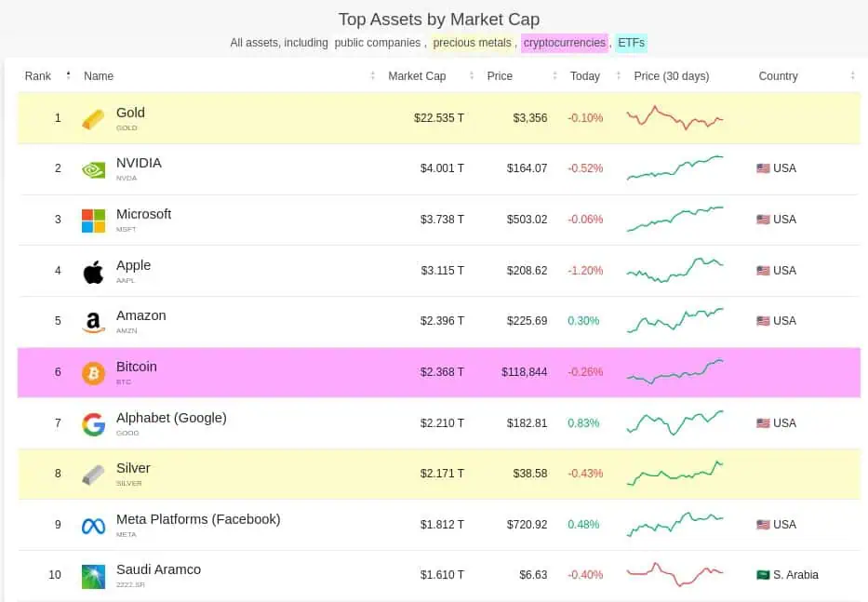Click Saudi Aramco's 30-day price chart
Viewport: 868px width, 602px height.
pyautogui.click(x=674, y=574)
